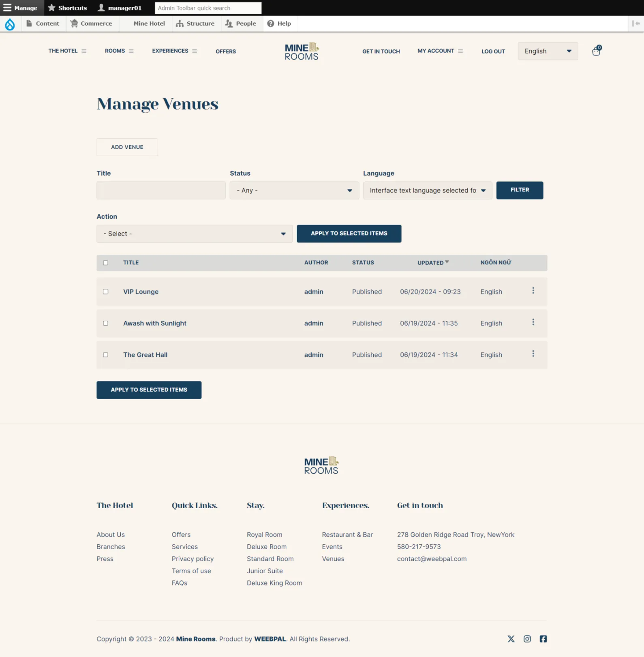Viewport: 644px width, 657px height.
Task: Open Awash with Sunlight row actions menu
Action: pyautogui.click(x=533, y=322)
